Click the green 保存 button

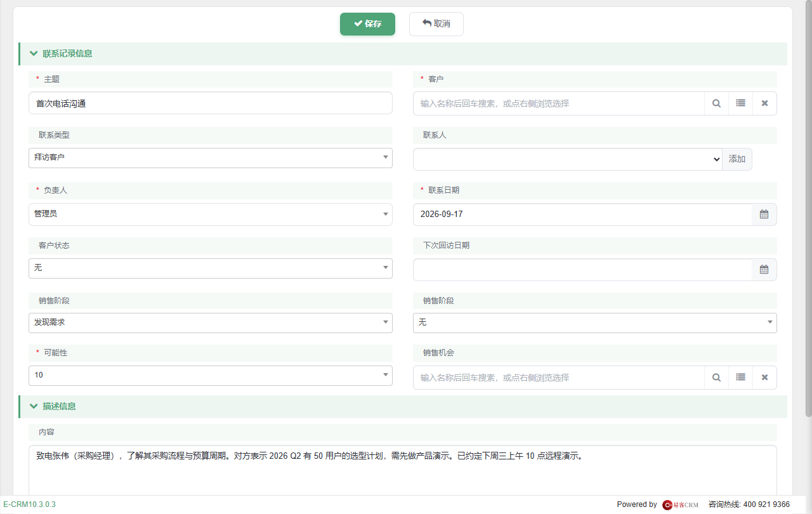point(367,23)
